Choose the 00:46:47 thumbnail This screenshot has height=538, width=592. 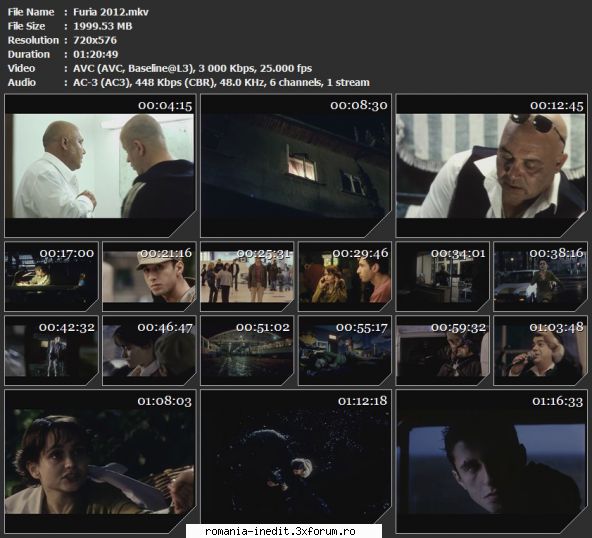pos(150,350)
